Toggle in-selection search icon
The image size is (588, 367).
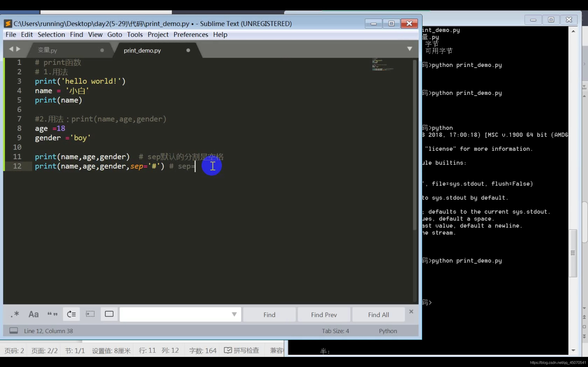pos(90,314)
